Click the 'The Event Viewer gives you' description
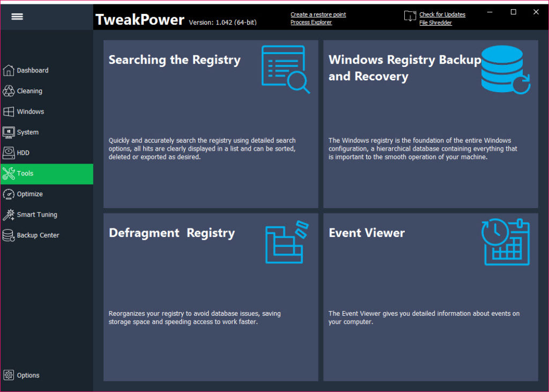The image size is (549, 392). click(x=424, y=318)
